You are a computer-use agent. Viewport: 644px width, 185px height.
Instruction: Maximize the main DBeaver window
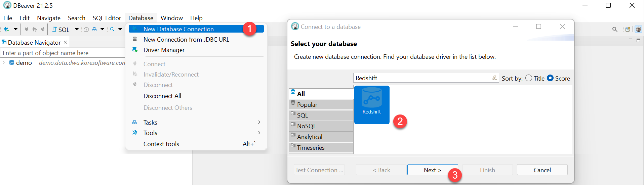click(x=608, y=5)
